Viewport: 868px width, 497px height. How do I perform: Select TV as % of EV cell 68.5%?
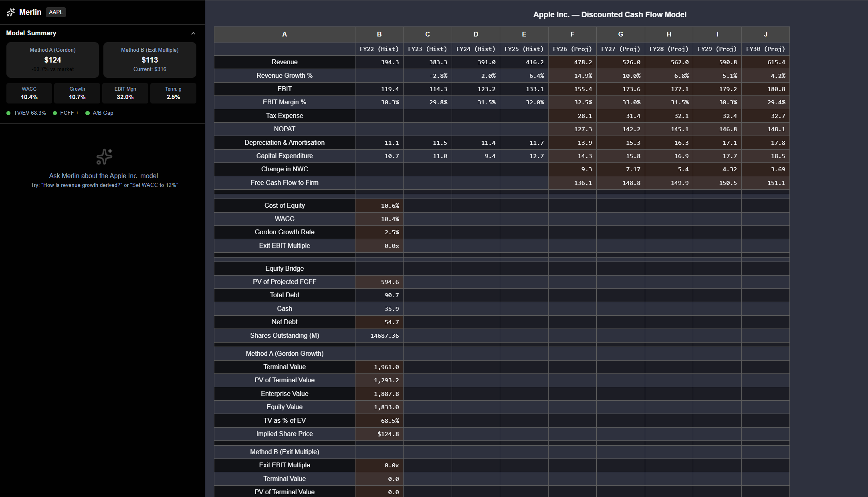coord(379,421)
